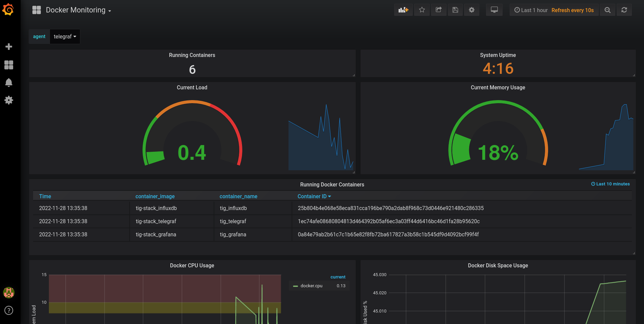Zoom out time range with magnifier icon
Image resolution: width=644 pixels, height=324 pixels.
pos(608,10)
